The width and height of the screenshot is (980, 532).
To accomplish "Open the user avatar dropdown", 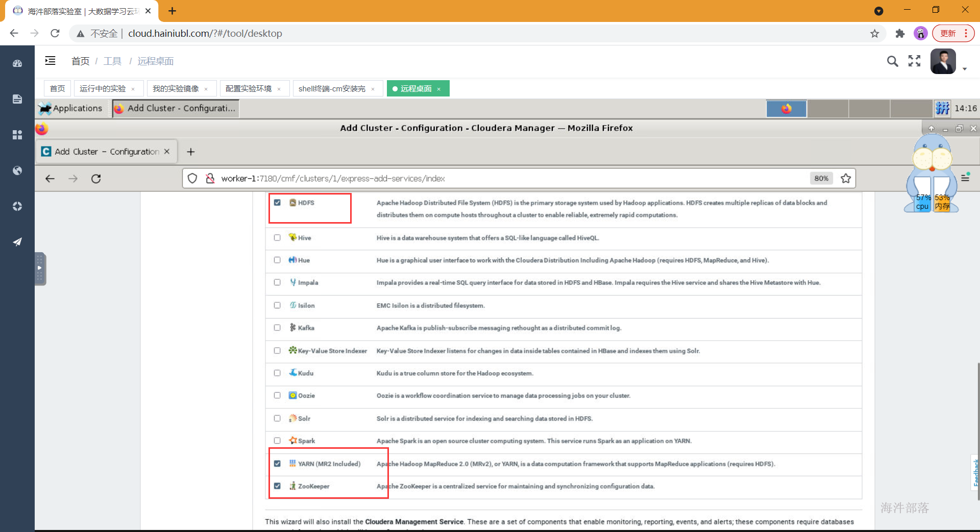I will [x=948, y=62].
